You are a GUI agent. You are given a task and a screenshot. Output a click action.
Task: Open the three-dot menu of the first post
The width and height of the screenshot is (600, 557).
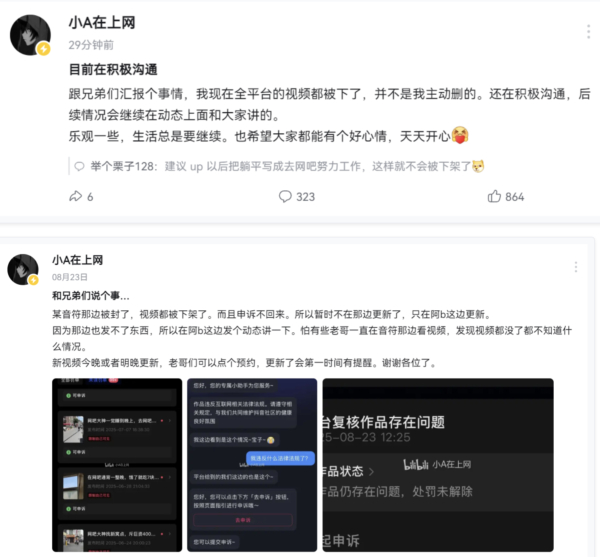(589, 32)
